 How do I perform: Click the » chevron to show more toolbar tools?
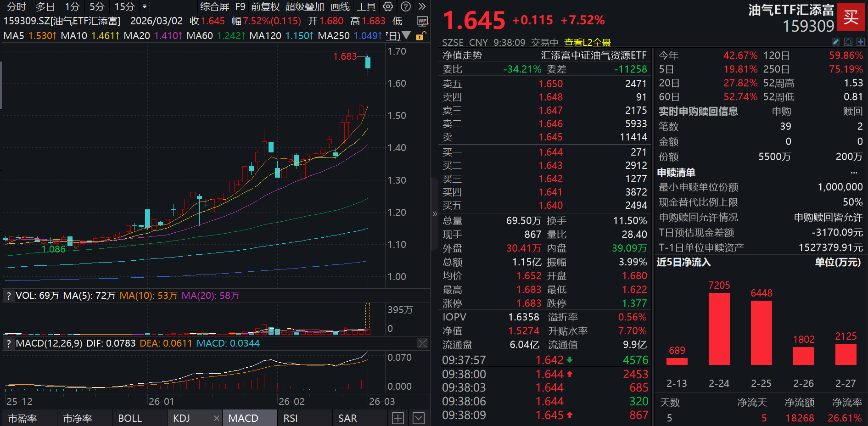[x=422, y=7]
